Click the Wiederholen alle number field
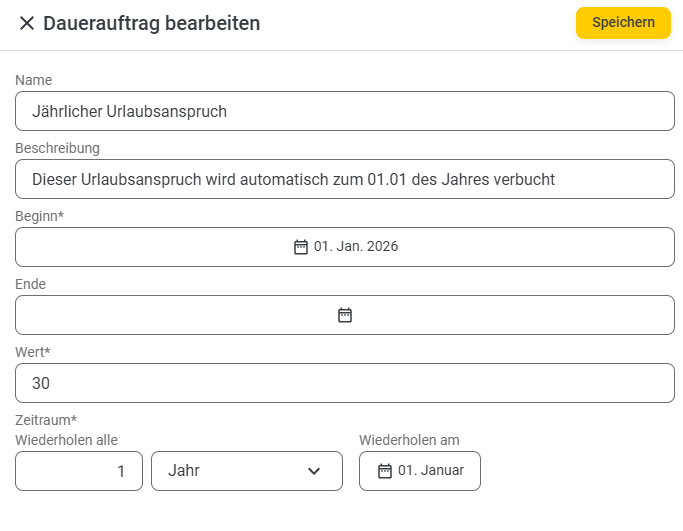Screen dimensions: 683x531 [79, 471]
